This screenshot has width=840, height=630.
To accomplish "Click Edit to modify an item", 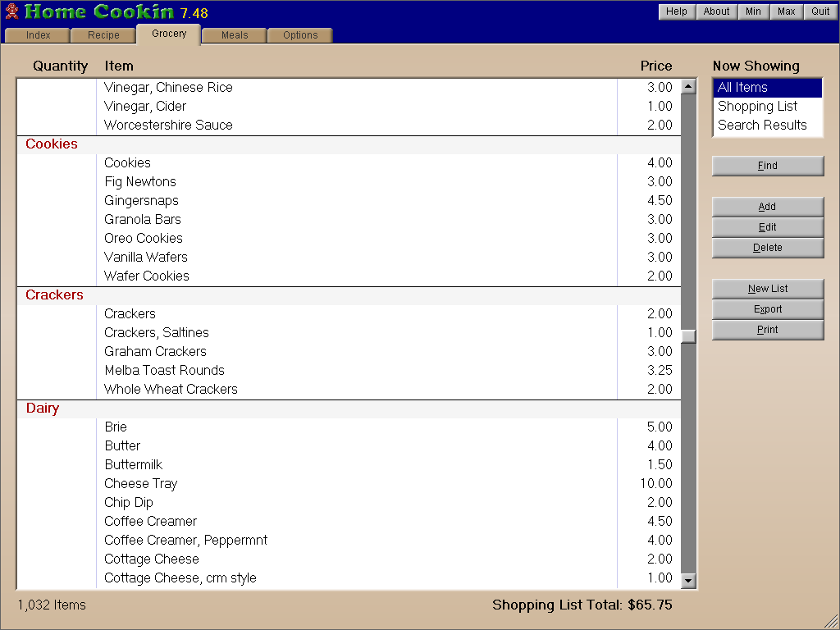I will 767,227.
